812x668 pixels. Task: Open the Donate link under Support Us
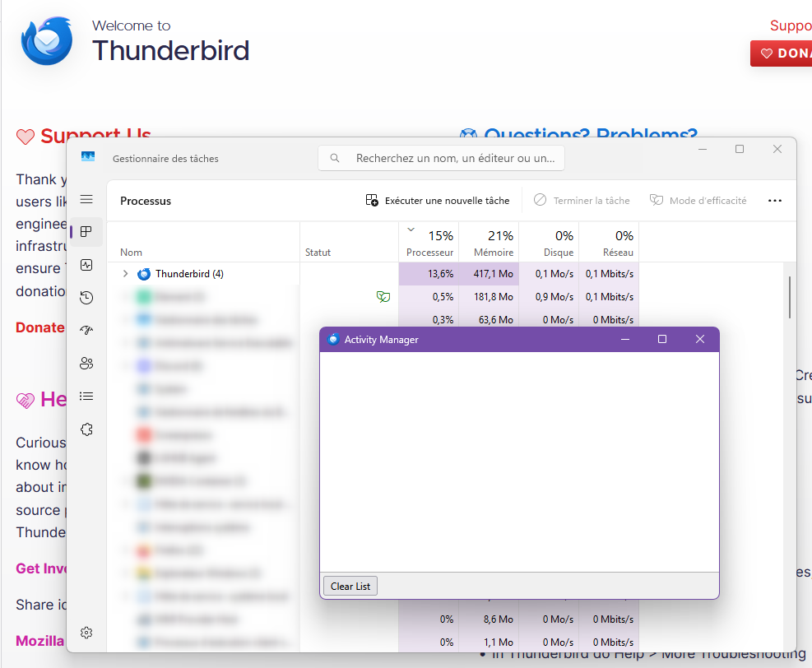[39, 327]
